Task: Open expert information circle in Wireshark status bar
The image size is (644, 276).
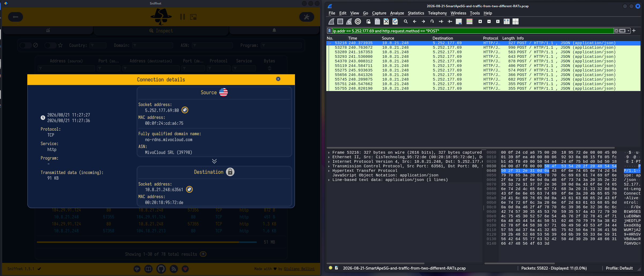Action: pos(331,268)
